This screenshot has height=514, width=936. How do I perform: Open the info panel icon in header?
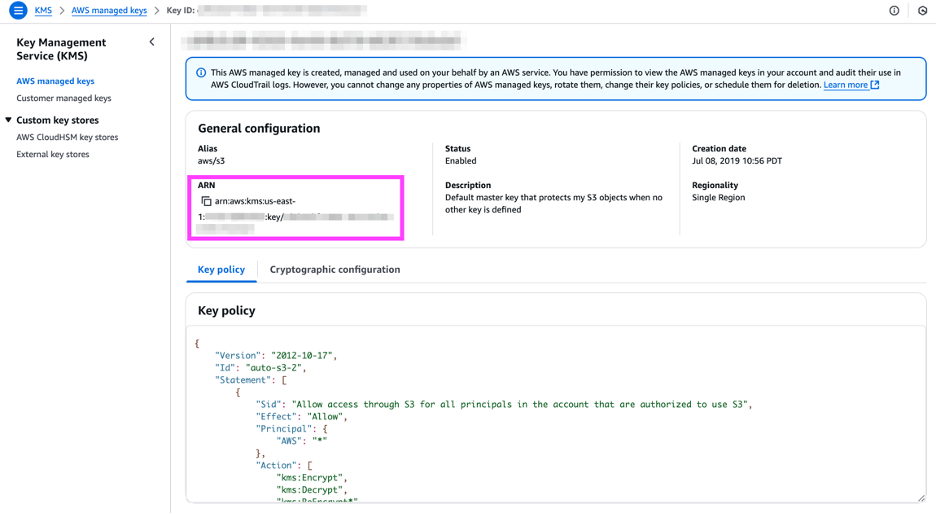(x=894, y=11)
